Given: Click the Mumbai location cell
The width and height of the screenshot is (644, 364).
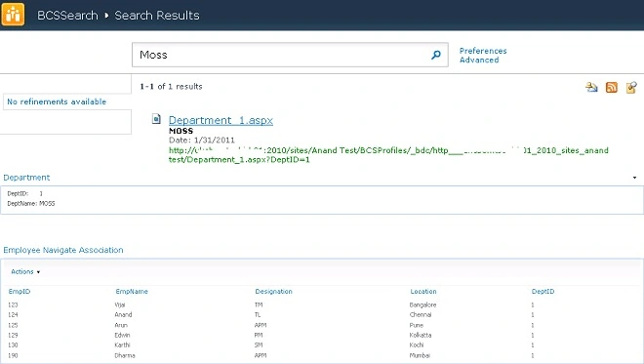Looking at the screenshot, I should 420,355.
